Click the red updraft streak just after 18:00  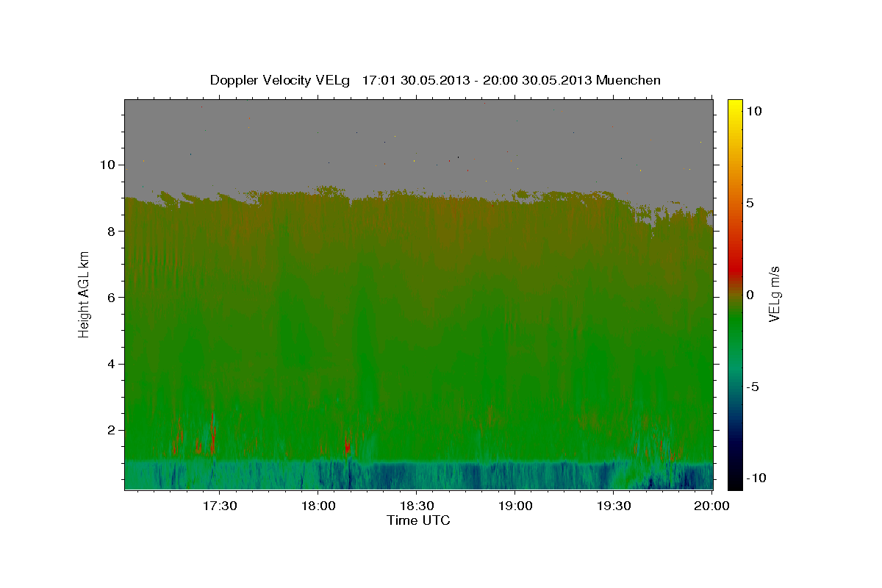[x=347, y=445]
